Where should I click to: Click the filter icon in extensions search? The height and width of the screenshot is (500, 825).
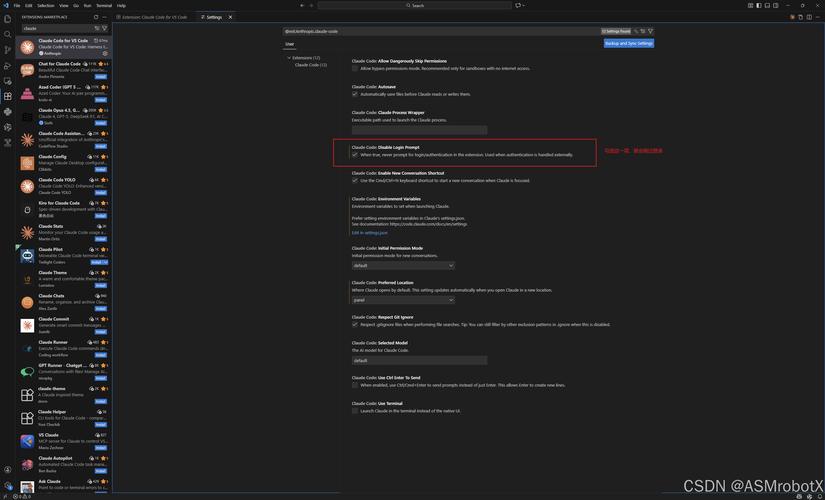(104, 28)
